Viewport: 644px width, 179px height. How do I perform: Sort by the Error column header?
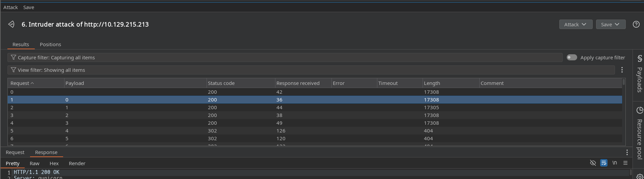point(354,83)
